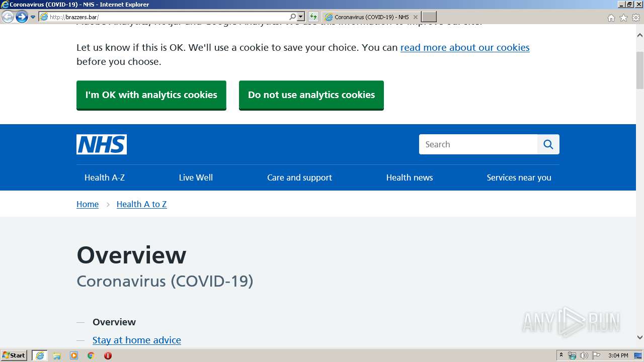Viewport: 644px width, 362px height.
Task: Click the NHS search magnifier button
Action: 548,144
